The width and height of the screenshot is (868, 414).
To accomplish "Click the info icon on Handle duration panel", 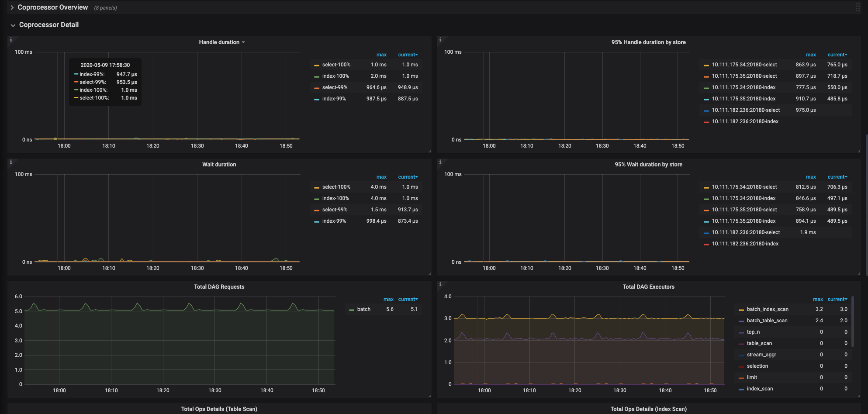I will pyautogui.click(x=11, y=40).
